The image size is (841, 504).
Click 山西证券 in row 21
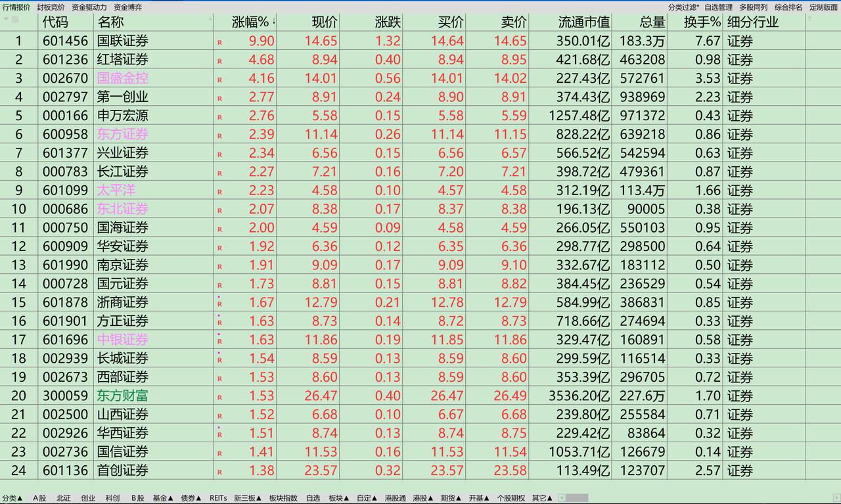[123, 415]
